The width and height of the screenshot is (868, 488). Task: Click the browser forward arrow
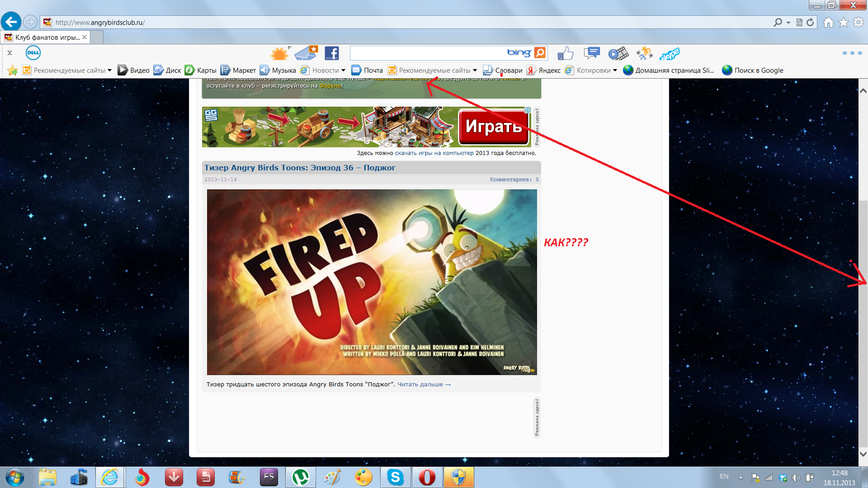click(x=30, y=22)
